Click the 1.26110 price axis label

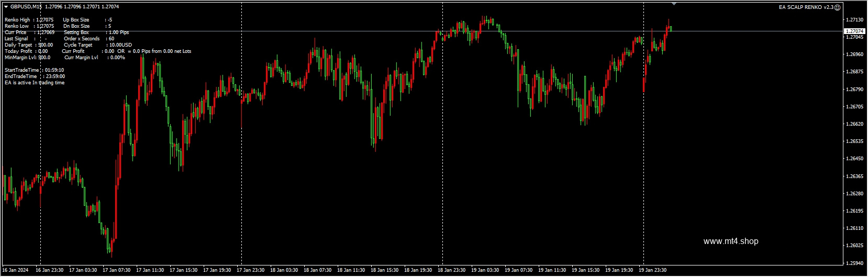point(854,228)
